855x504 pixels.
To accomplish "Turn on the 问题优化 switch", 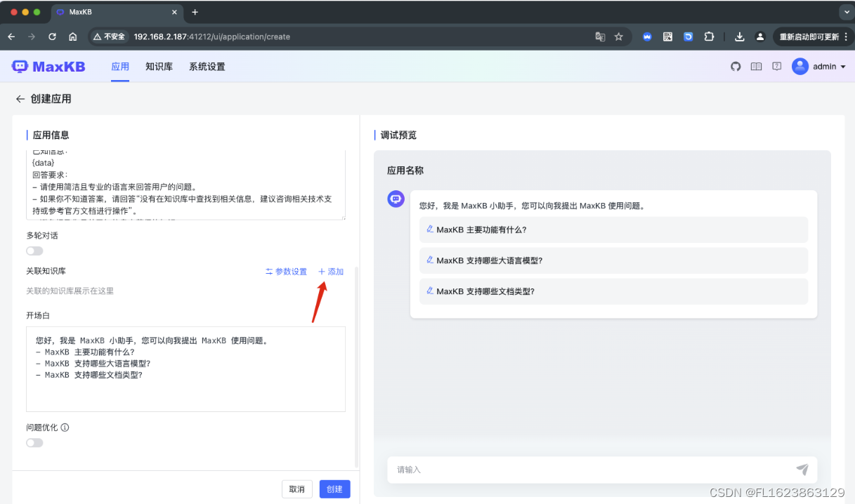I will point(34,442).
